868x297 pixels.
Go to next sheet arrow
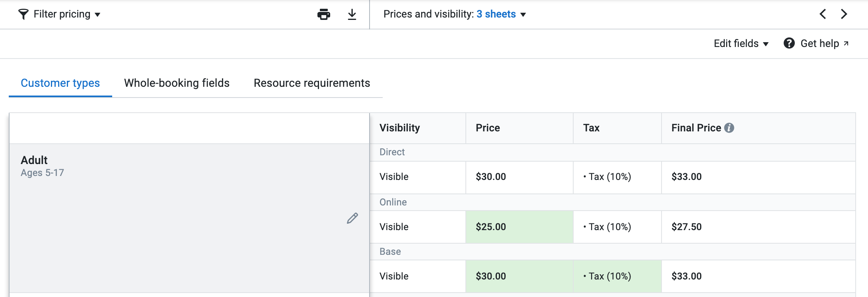coord(844,14)
